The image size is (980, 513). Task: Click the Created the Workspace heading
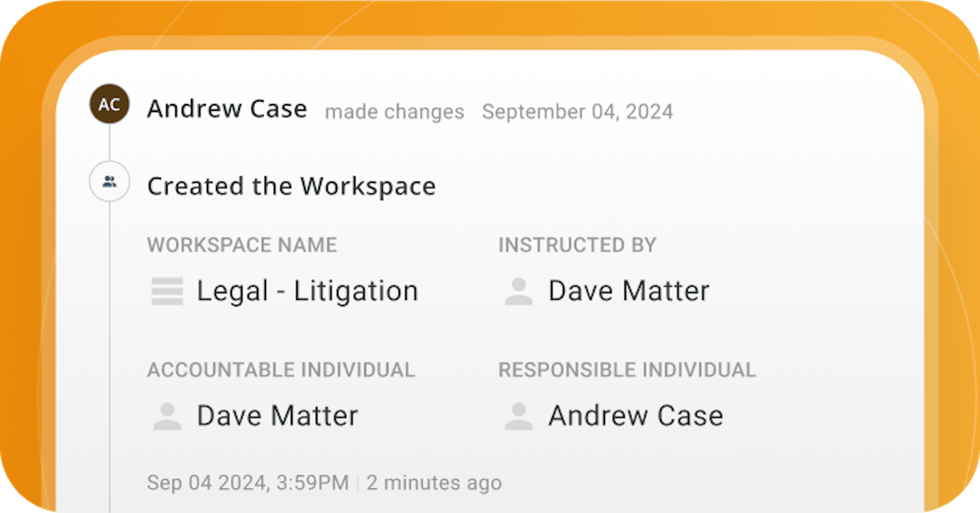(x=291, y=186)
